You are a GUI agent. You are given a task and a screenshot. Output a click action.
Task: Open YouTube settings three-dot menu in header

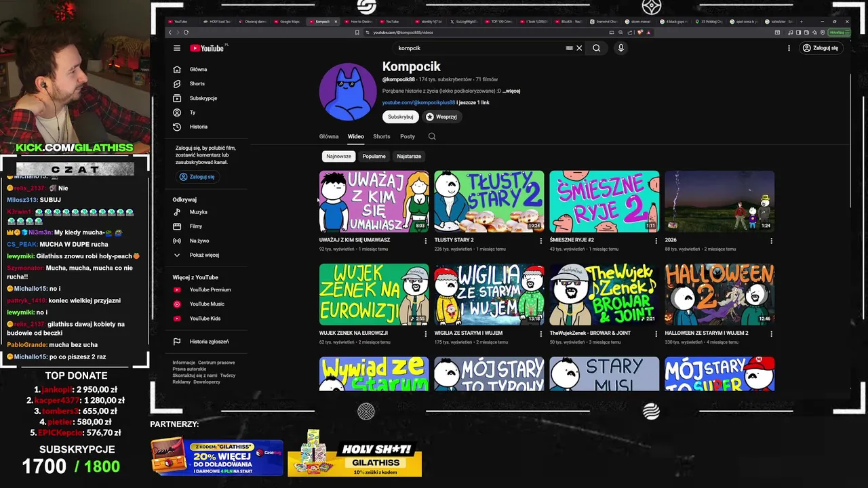(789, 48)
